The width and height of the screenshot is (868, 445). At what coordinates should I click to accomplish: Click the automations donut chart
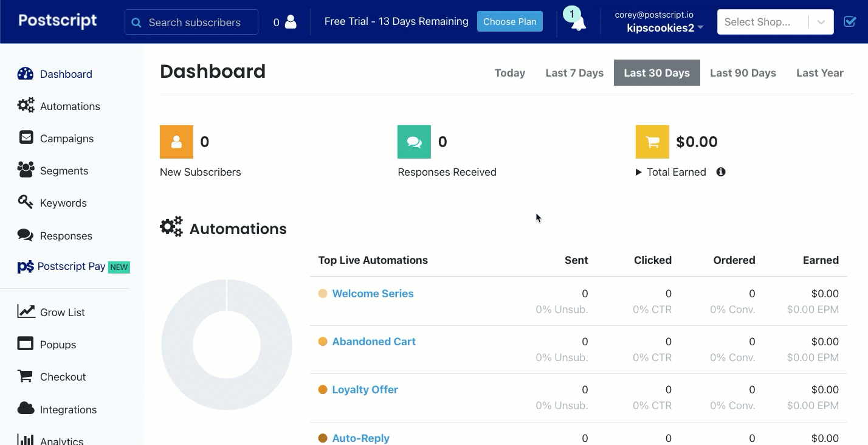[227, 345]
